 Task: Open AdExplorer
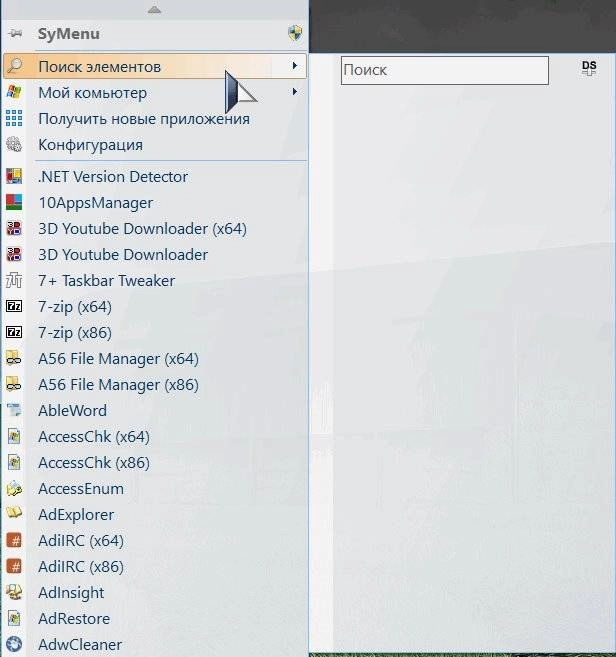tap(155, 514)
